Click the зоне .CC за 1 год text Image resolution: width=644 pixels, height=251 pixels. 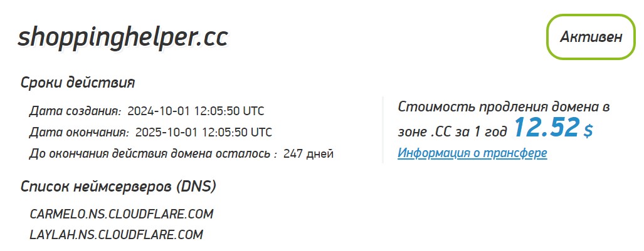pyautogui.click(x=452, y=131)
